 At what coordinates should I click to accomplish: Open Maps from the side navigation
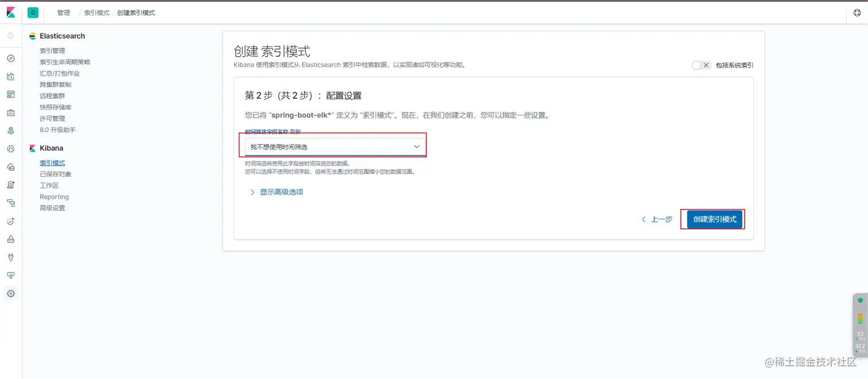click(x=11, y=131)
